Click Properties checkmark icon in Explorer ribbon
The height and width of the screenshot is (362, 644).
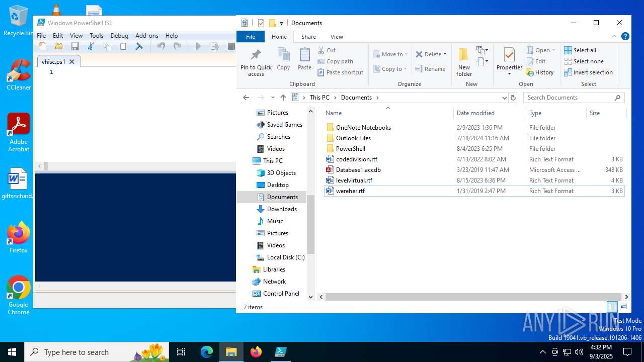pyautogui.click(x=509, y=54)
